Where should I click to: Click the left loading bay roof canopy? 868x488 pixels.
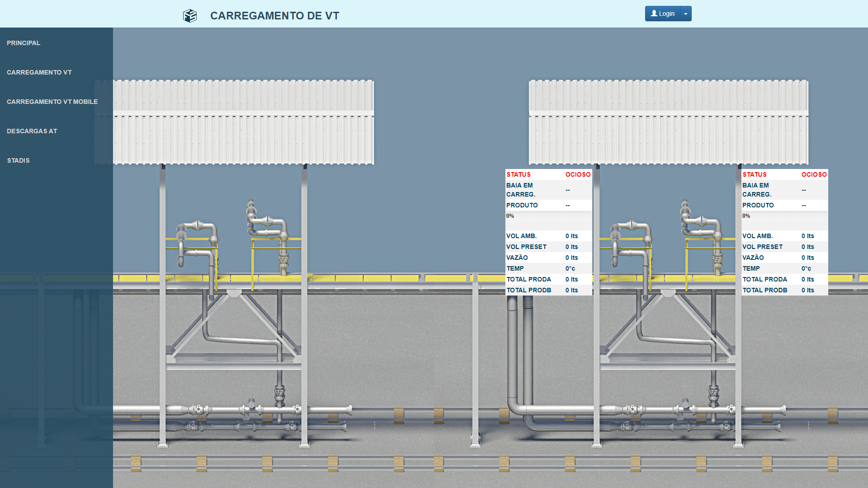(x=243, y=122)
